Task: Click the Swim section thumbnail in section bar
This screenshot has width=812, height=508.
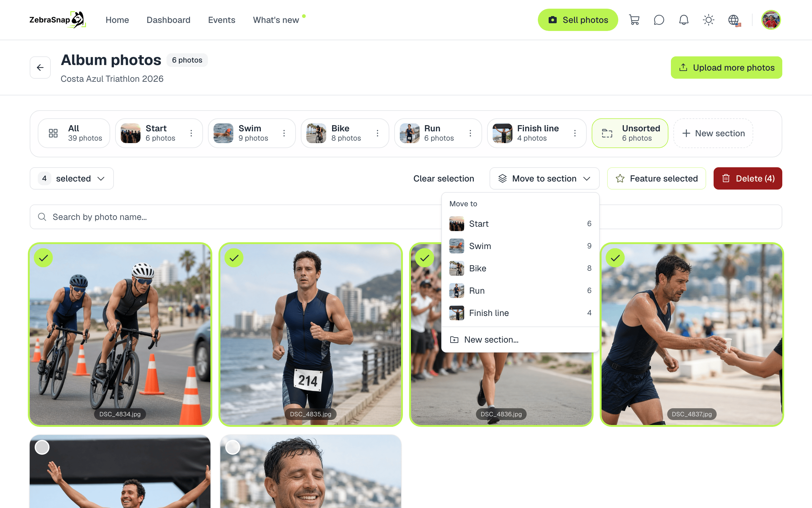Action: click(223, 133)
